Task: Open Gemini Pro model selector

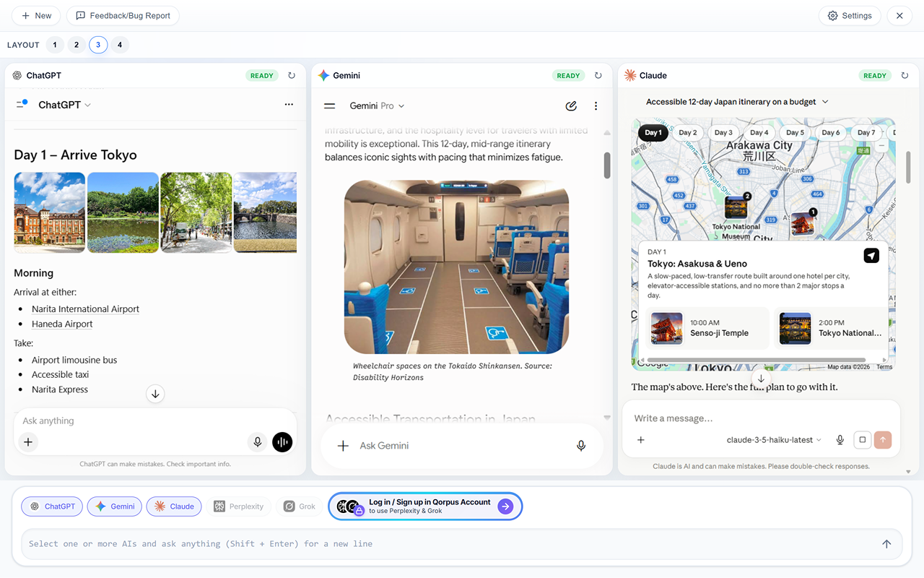Action: (x=377, y=105)
